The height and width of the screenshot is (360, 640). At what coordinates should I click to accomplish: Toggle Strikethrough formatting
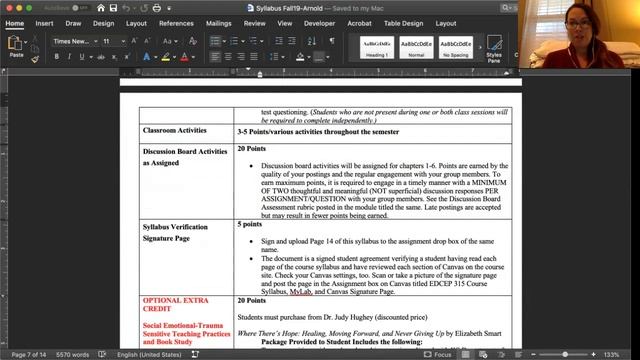tap(101, 57)
